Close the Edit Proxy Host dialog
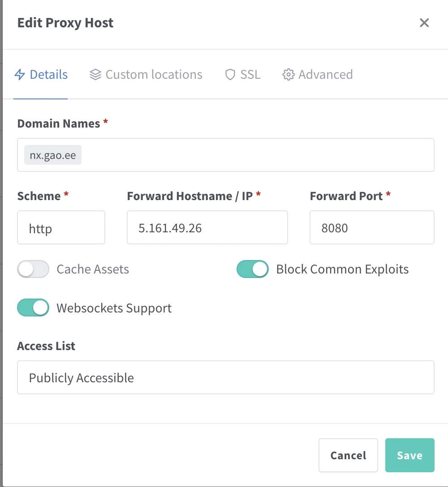Screen dimensions: 448x487 point(424,23)
